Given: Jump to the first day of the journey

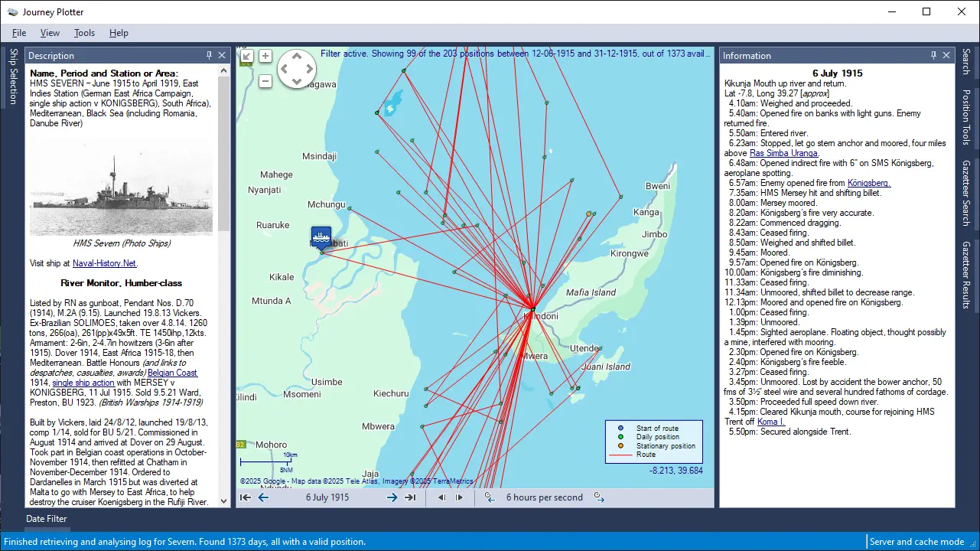Looking at the screenshot, I should point(245,497).
